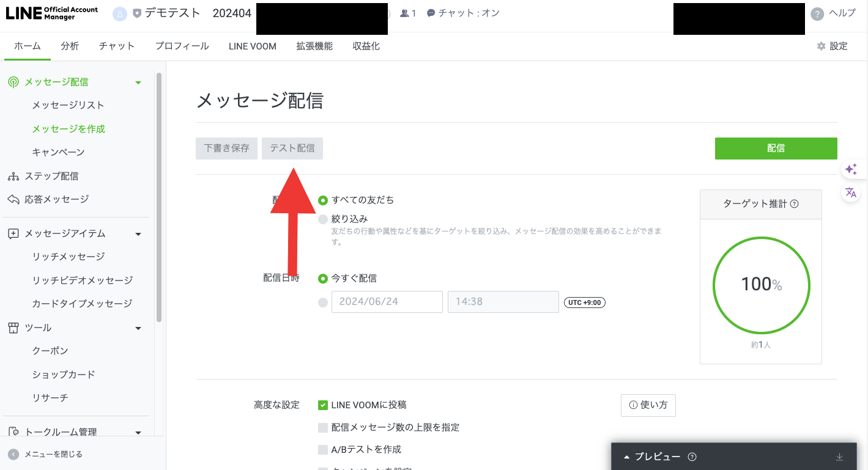
Task: Check 配信メッセージ数の上限を指定
Action: pos(323,427)
